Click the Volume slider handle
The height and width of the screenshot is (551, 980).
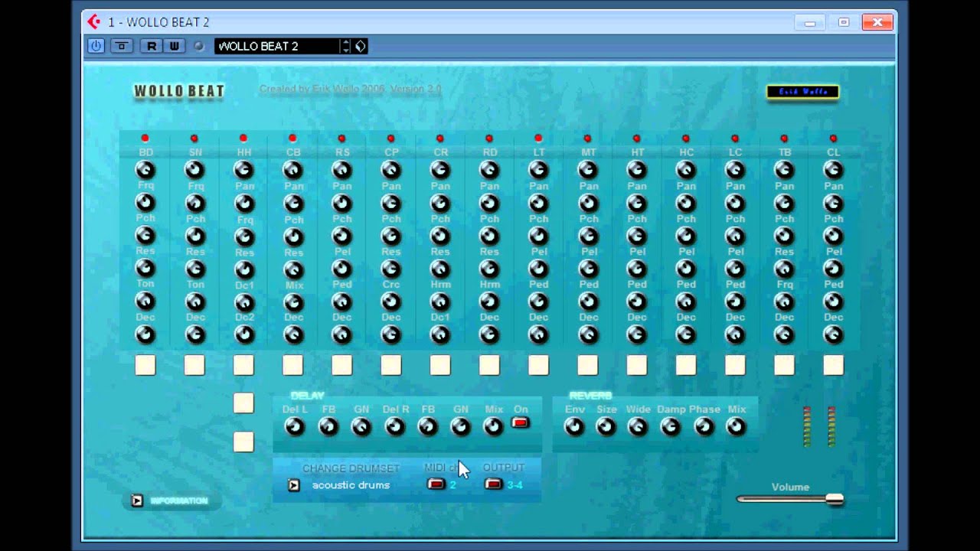coord(835,500)
